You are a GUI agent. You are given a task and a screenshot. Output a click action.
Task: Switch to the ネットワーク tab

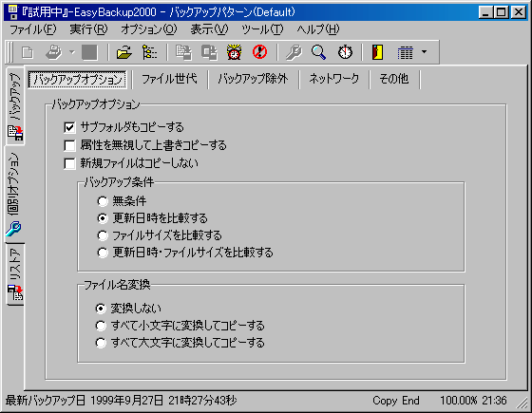click(x=333, y=79)
